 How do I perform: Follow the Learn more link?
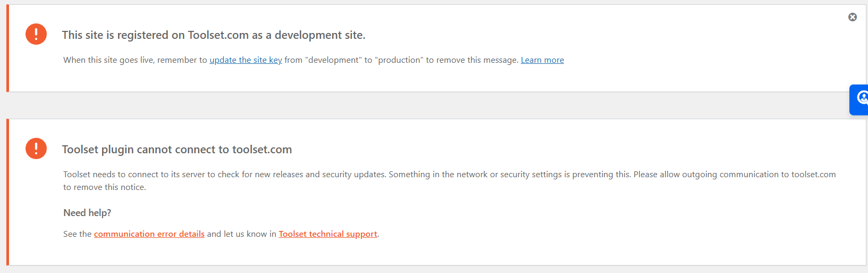[x=542, y=60]
